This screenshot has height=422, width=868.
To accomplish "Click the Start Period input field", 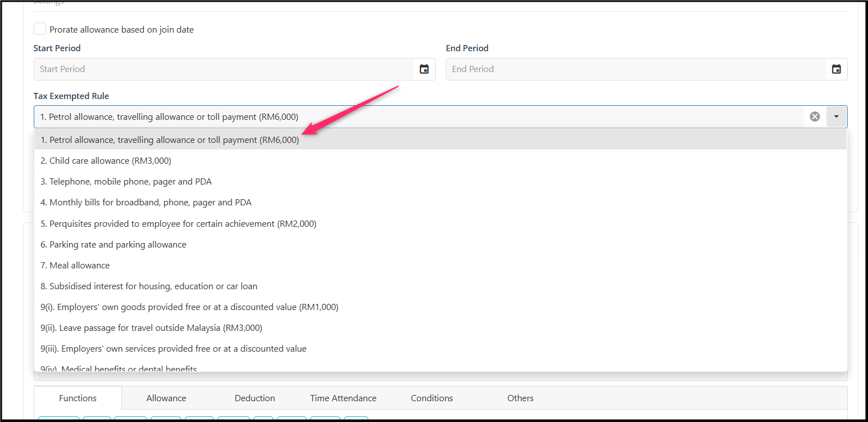I will coord(224,69).
